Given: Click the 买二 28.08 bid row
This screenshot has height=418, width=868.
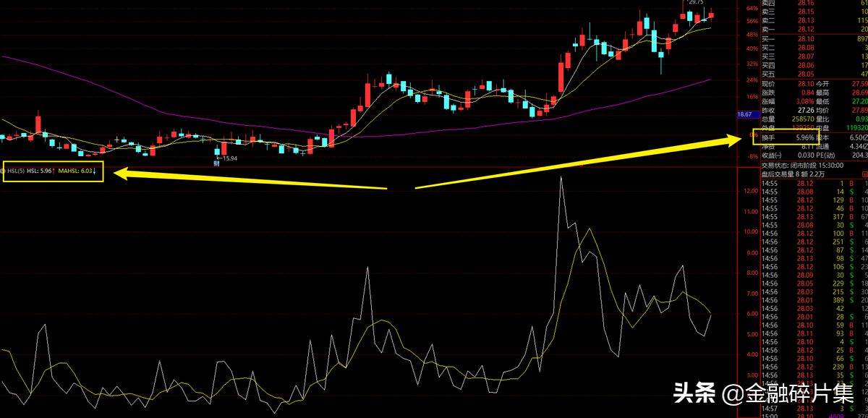Looking at the screenshot, I should pos(814,48).
